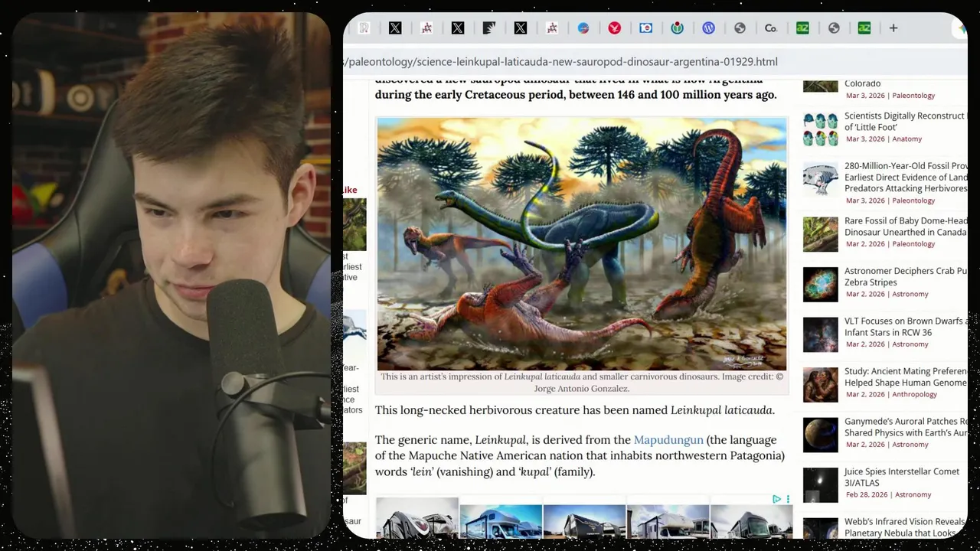Click Paleontology under the Baby Dome-Headed Dinosaur story

pyautogui.click(x=913, y=244)
